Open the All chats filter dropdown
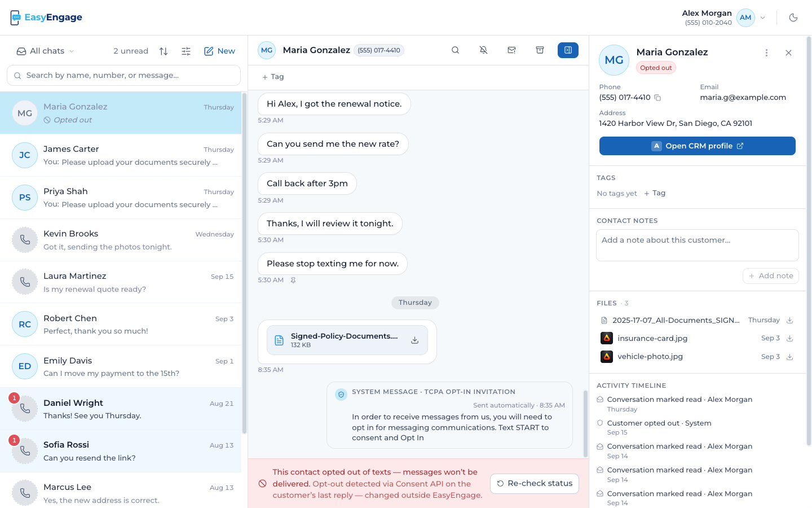This screenshot has width=812, height=508. coord(45,51)
